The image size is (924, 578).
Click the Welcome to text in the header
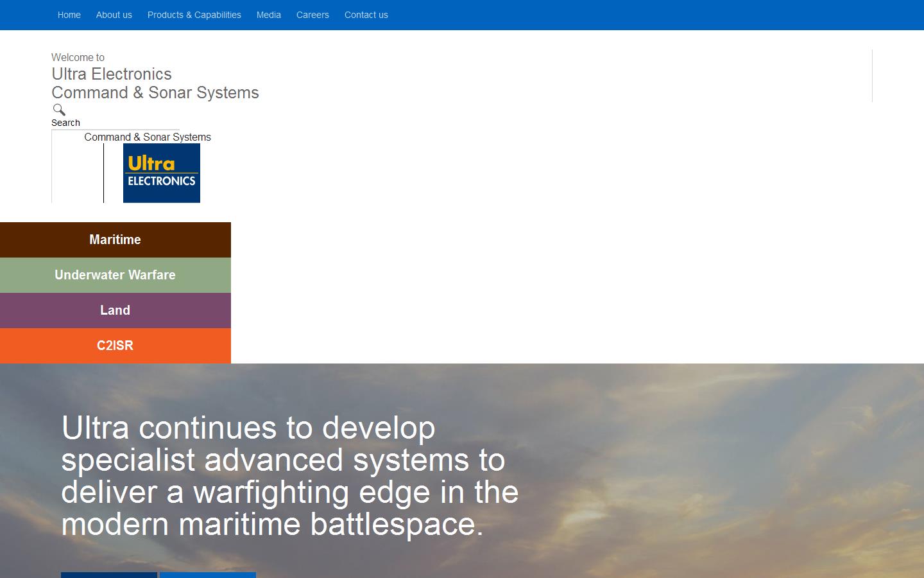[x=78, y=57]
